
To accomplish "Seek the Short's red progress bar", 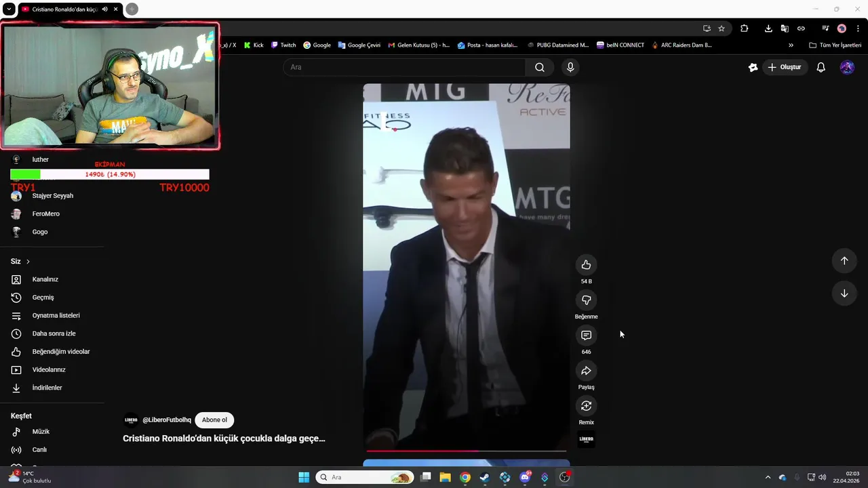I will (467, 451).
